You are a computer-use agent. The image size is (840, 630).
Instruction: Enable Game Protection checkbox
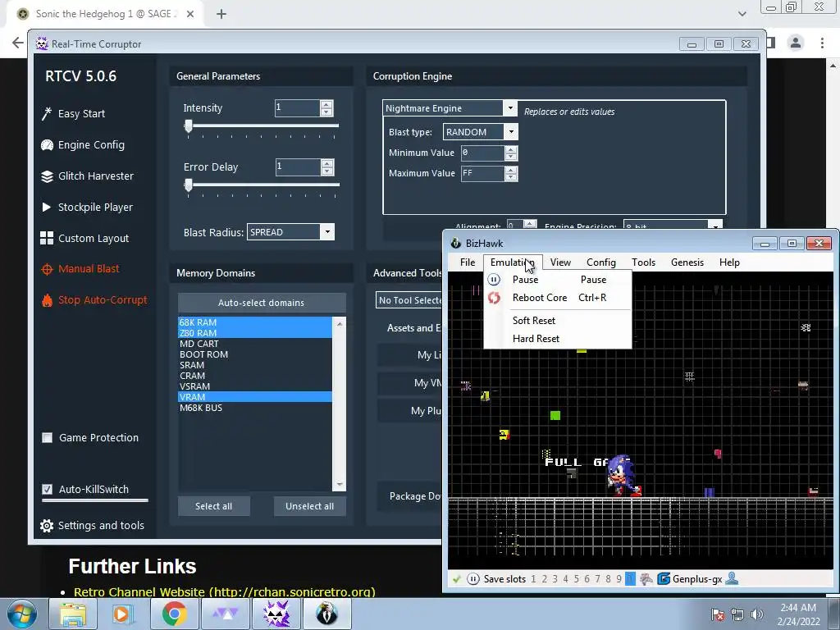click(47, 438)
